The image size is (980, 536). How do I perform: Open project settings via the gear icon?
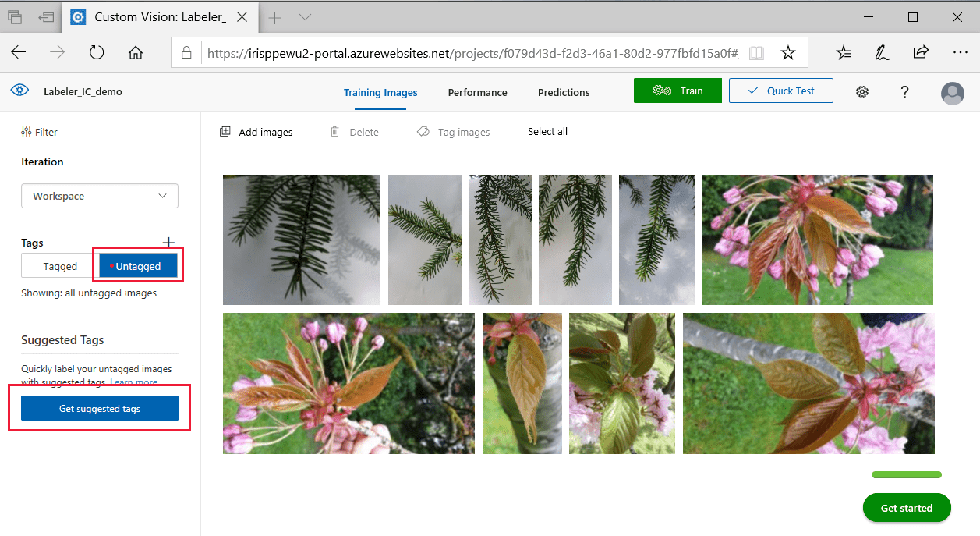pyautogui.click(x=862, y=91)
